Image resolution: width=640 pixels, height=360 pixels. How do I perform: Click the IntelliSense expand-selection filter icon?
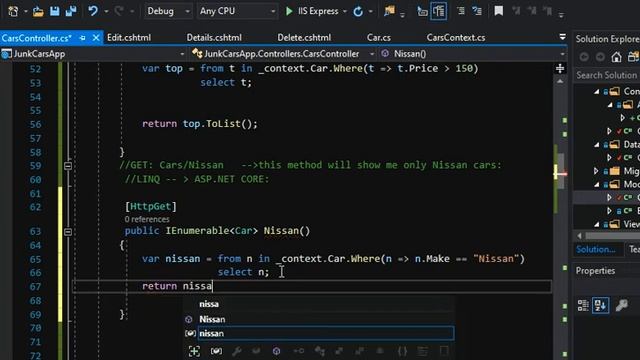194,351
